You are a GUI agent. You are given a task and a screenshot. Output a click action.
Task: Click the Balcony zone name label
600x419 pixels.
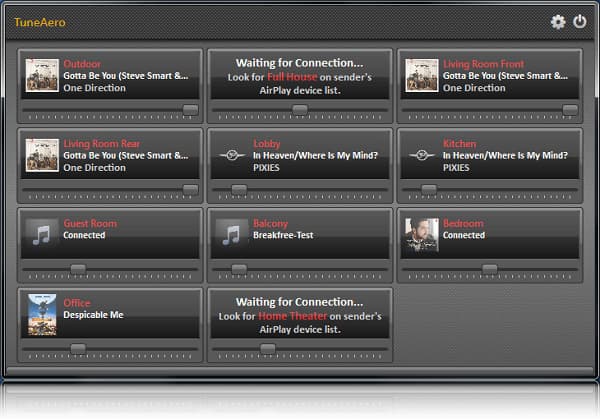pos(270,224)
